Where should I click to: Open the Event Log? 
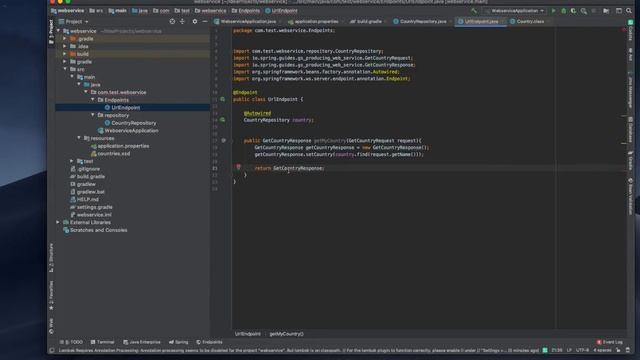click(609, 342)
